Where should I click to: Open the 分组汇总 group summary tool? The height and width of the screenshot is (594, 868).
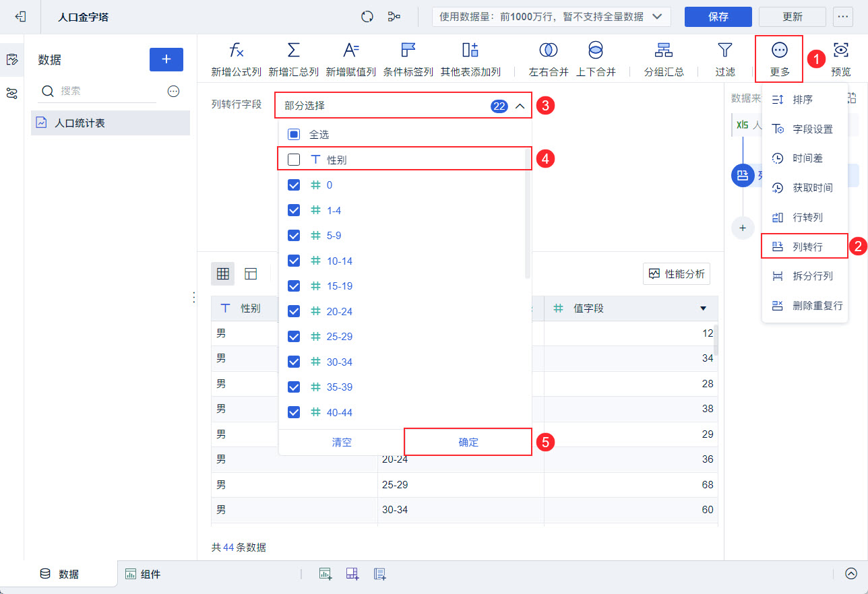tap(664, 59)
